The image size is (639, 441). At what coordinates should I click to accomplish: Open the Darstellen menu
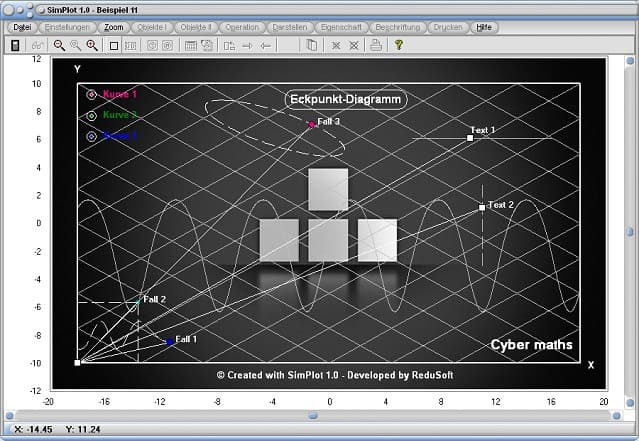[x=290, y=27]
